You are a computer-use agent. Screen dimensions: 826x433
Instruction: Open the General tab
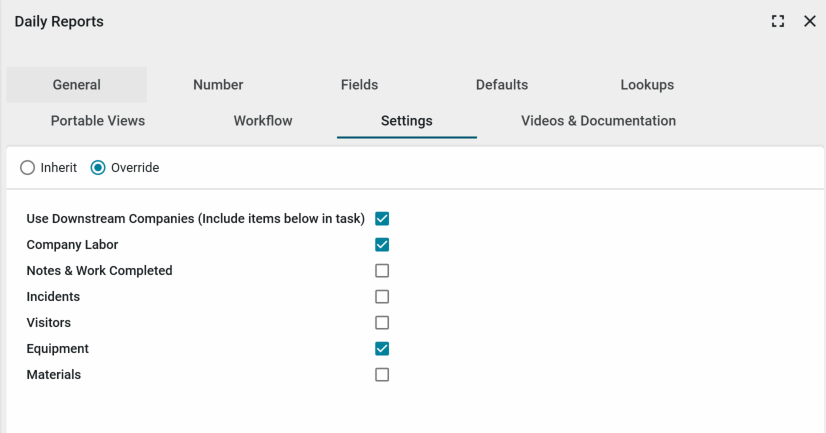click(77, 85)
